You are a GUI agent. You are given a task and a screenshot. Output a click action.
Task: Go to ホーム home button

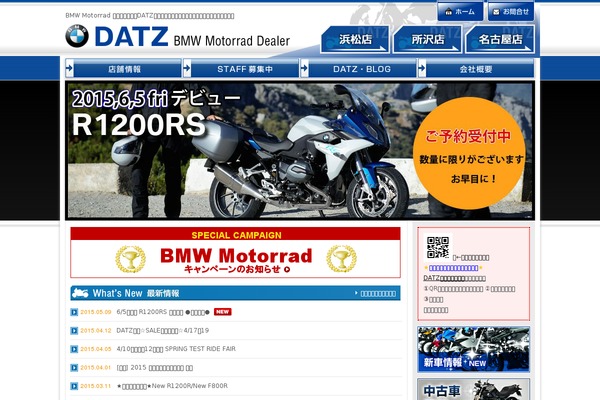[x=460, y=12]
